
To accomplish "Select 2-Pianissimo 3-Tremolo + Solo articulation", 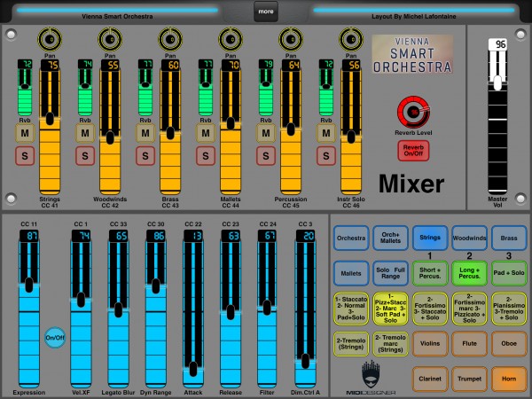I will click(x=509, y=309).
